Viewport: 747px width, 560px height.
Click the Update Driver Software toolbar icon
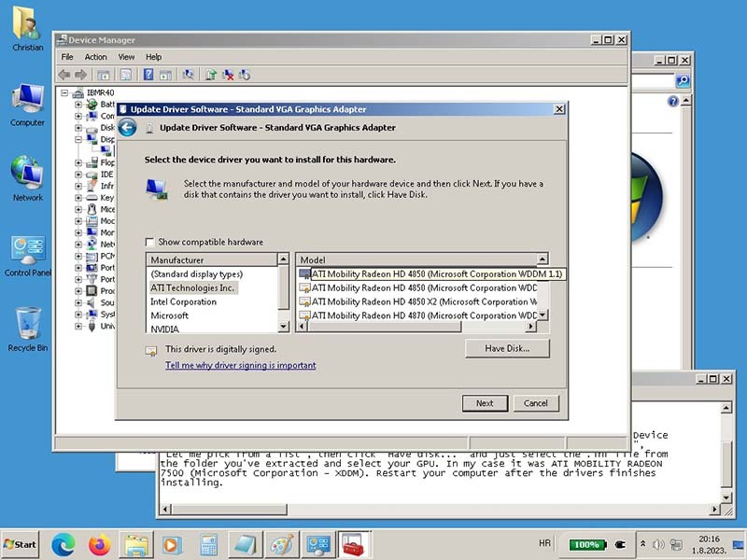coord(211,75)
